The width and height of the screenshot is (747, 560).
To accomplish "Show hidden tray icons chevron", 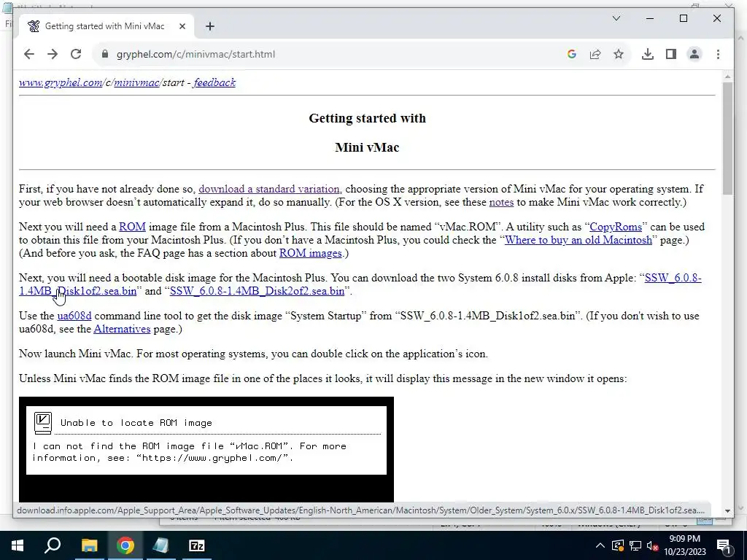I will [600, 545].
